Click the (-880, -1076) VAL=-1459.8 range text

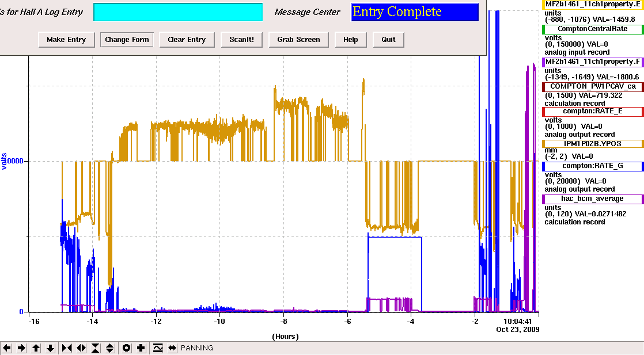click(590, 20)
